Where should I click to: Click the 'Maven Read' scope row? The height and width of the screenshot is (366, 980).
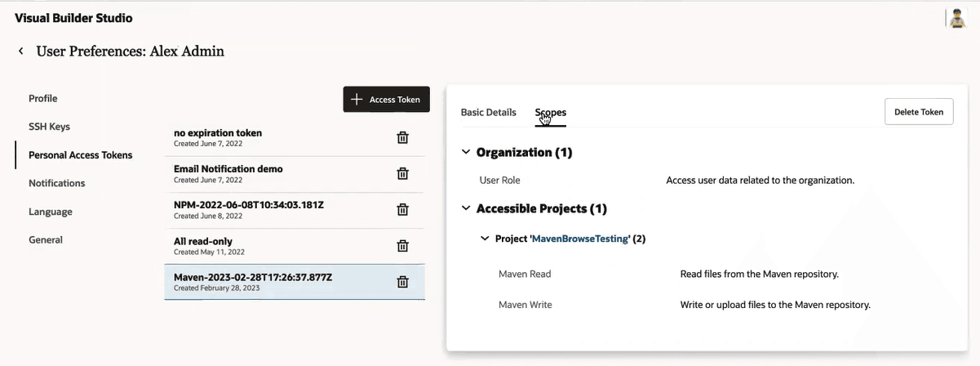coord(525,274)
